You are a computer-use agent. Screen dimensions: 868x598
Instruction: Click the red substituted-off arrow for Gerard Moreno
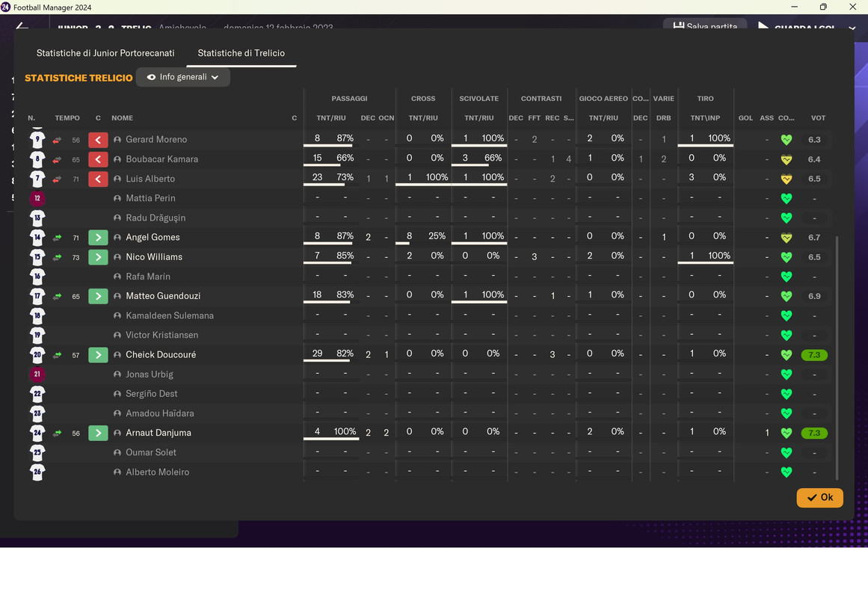pos(98,140)
